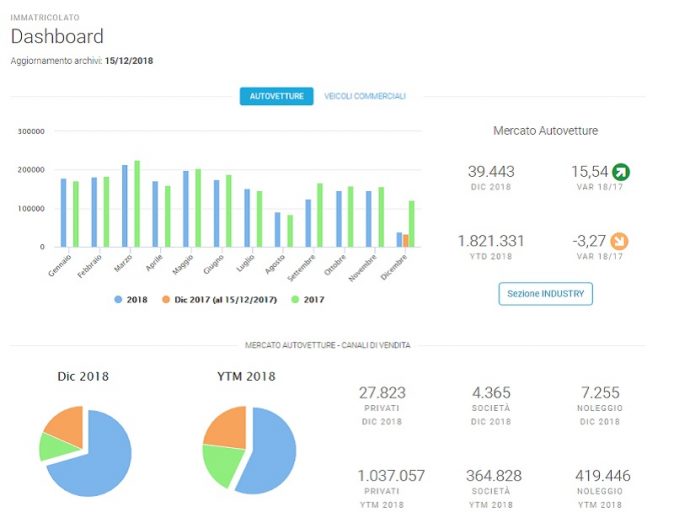The image size is (674, 512).
Task: Click the IMMATRICOLATO breadcrumb label
Action: click(x=45, y=18)
